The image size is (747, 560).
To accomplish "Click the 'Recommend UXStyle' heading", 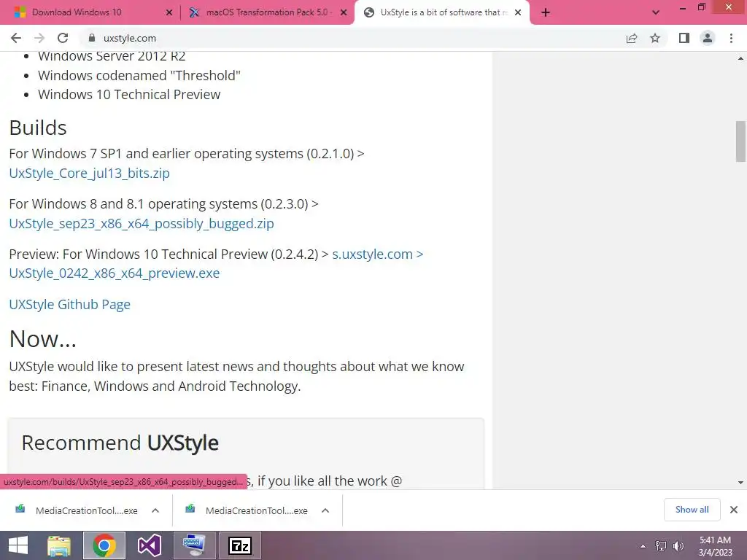I will pyautogui.click(x=120, y=443).
